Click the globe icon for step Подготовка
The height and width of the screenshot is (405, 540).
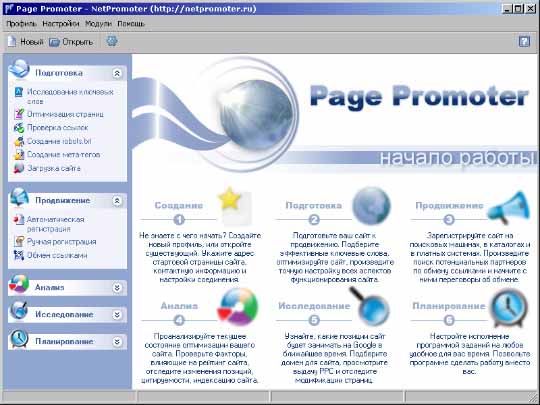(371, 206)
